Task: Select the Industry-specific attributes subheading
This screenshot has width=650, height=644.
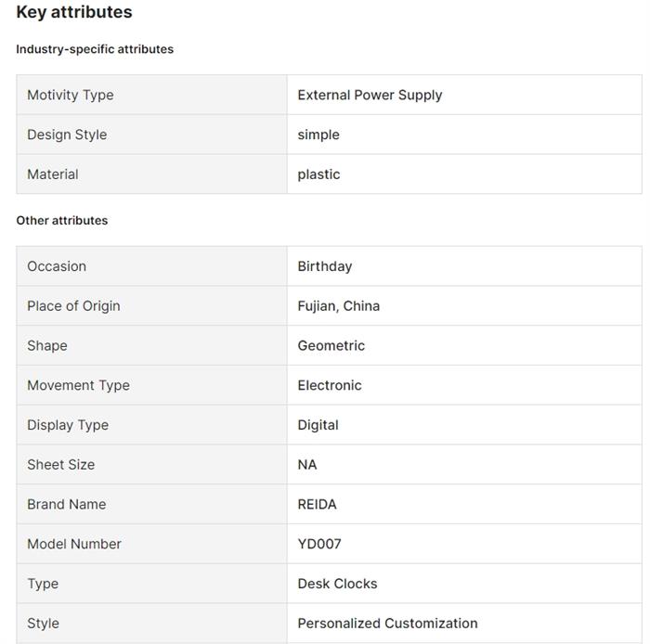Action: point(95,49)
